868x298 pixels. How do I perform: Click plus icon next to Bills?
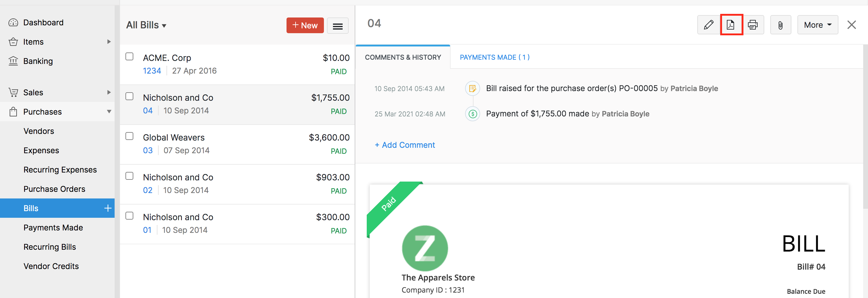pos(108,208)
